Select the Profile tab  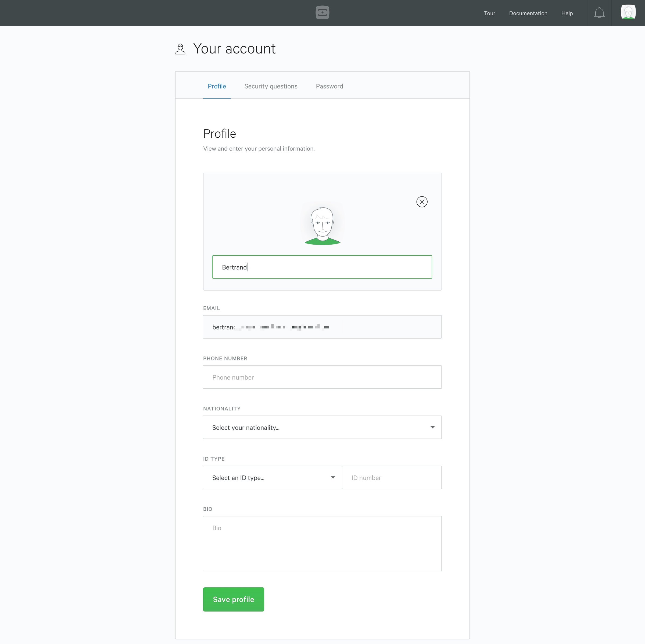point(217,86)
